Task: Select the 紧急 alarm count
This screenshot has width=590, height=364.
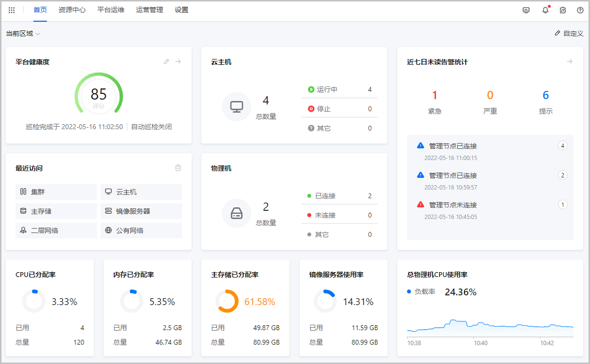Action: tap(435, 95)
